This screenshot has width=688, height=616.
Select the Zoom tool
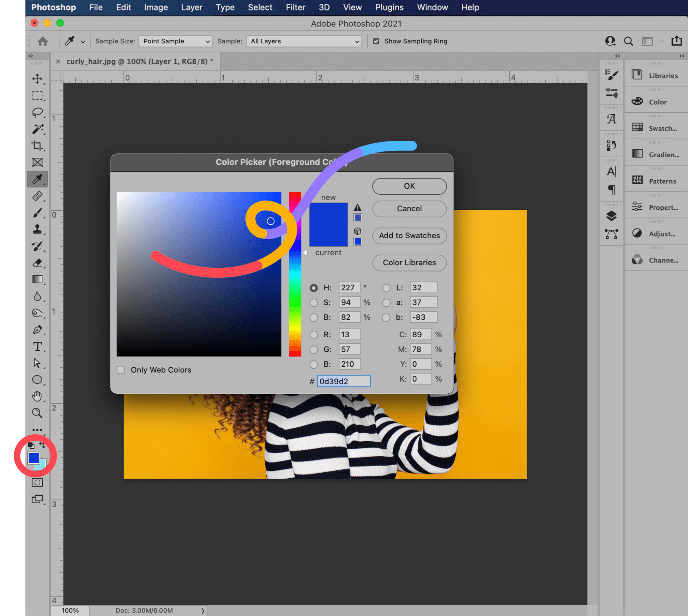click(x=37, y=413)
